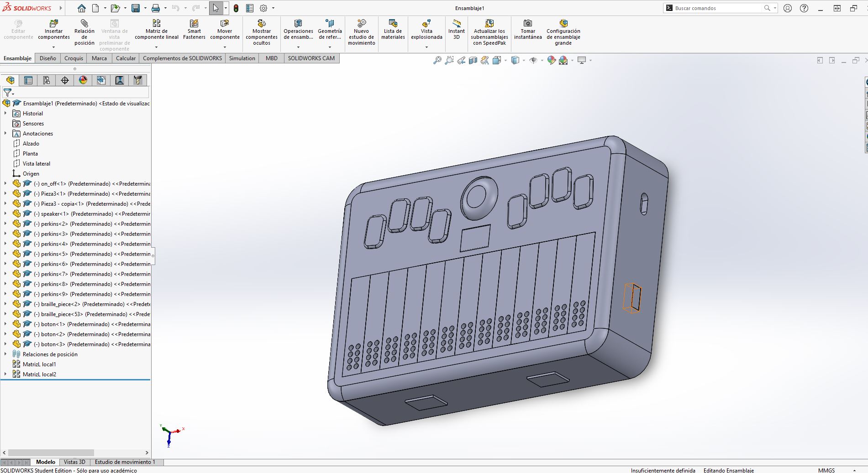Print using the printer icon
Image resolution: width=868 pixels, height=473 pixels.
pyautogui.click(x=156, y=8)
